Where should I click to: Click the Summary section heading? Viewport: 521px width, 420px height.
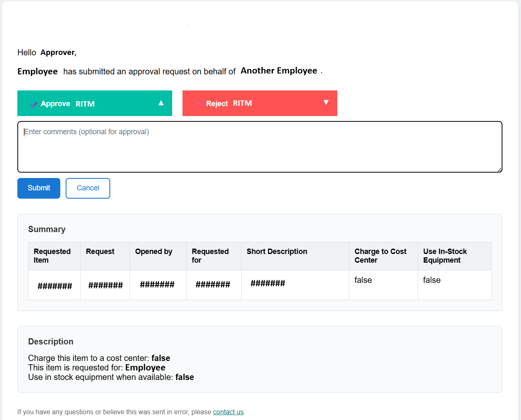click(47, 229)
